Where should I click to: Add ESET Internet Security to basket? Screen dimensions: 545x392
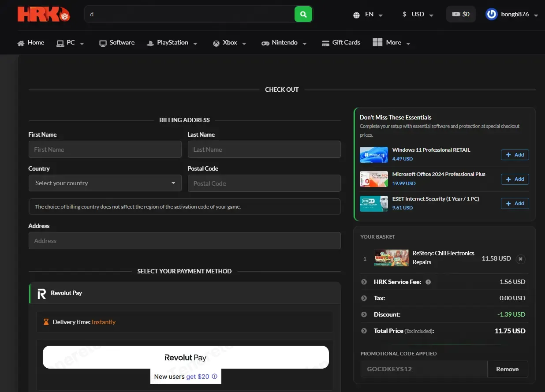(515, 203)
